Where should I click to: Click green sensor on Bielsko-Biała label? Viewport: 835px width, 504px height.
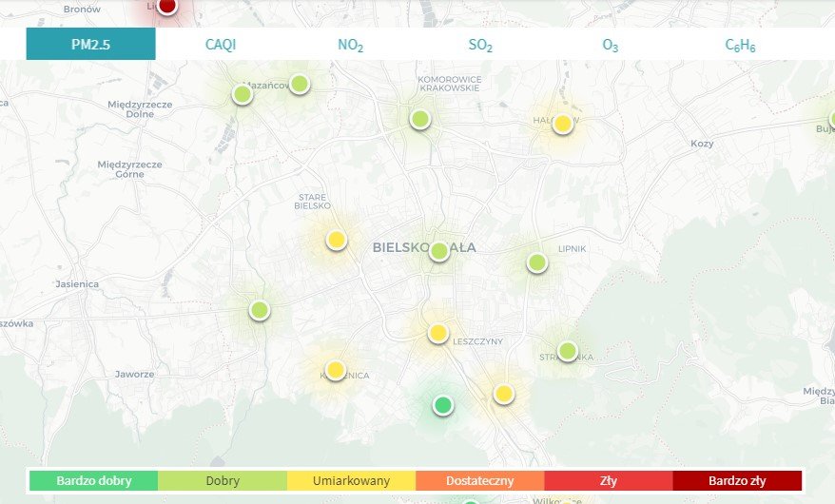[439, 251]
